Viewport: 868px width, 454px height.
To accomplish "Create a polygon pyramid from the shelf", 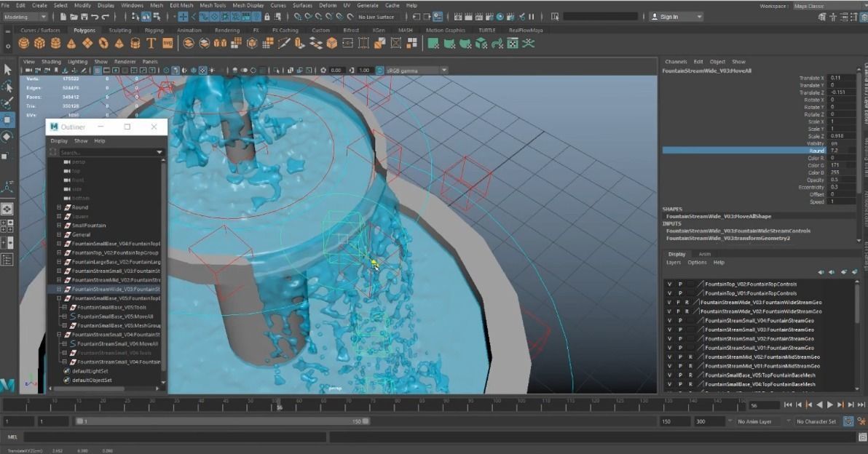I will [x=119, y=43].
